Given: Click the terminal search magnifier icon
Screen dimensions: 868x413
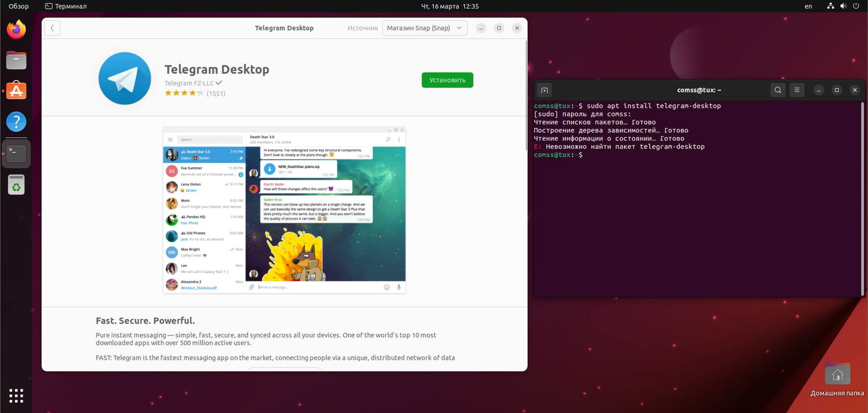Looking at the screenshot, I should [778, 90].
